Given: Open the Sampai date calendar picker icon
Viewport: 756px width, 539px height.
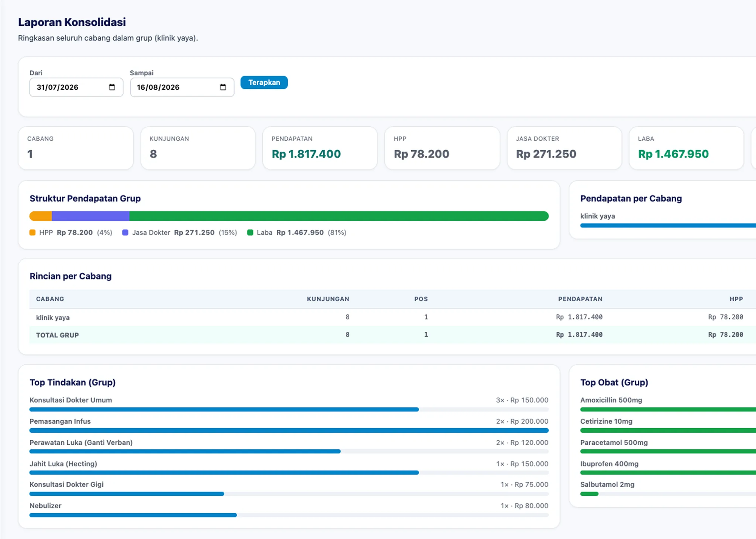Looking at the screenshot, I should [223, 87].
